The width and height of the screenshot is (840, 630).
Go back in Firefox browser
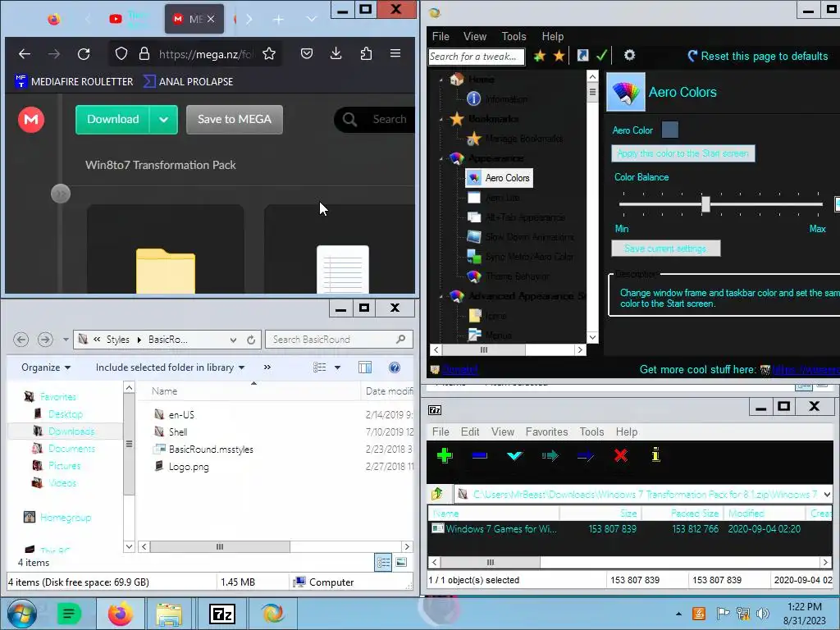(x=24, y=53)
